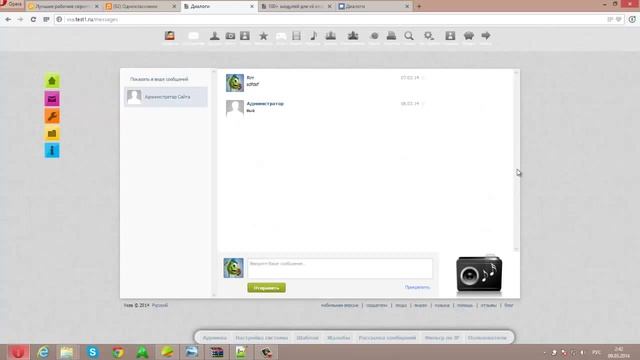Viewport: 640px width, 360px height.
Task: Open the music note icon in top navigation
Action: coord(313,36)
